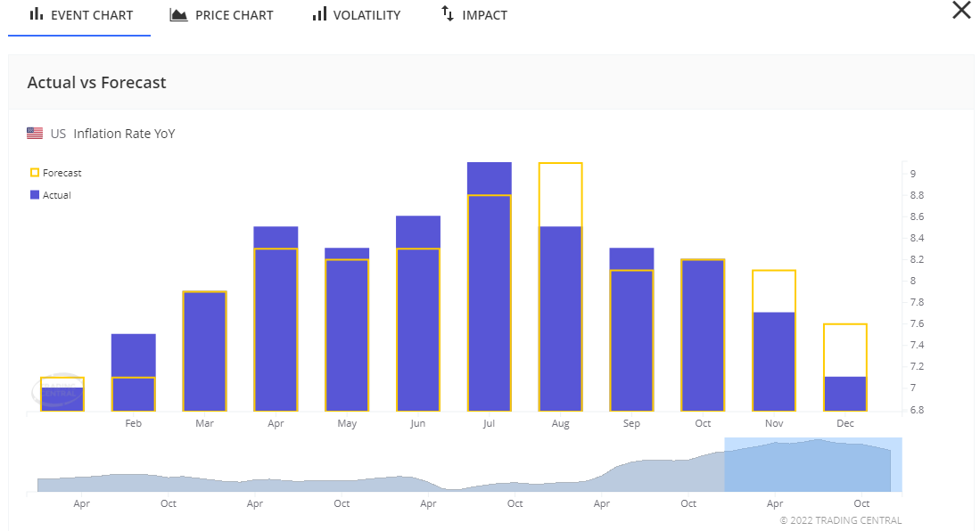Click the unlabeled first bar before Feb
This screenshot has width=980, height=531.
click(x=62, y=394)
